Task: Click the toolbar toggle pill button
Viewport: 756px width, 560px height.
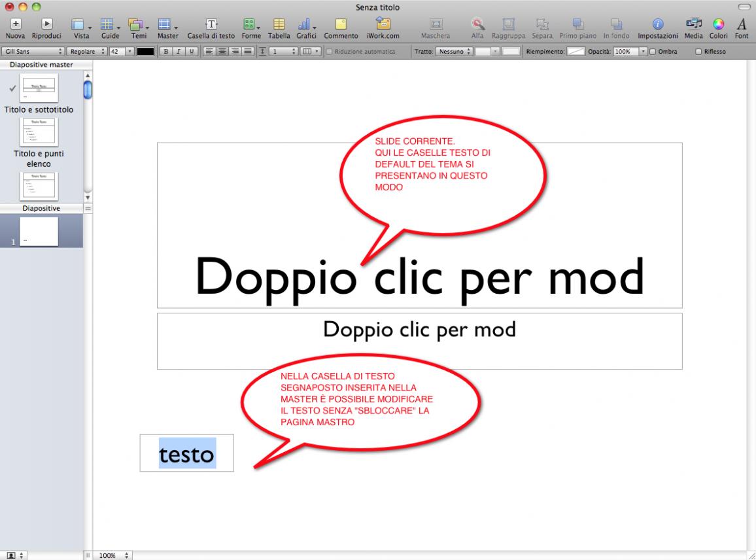Action: coord(744,7)
